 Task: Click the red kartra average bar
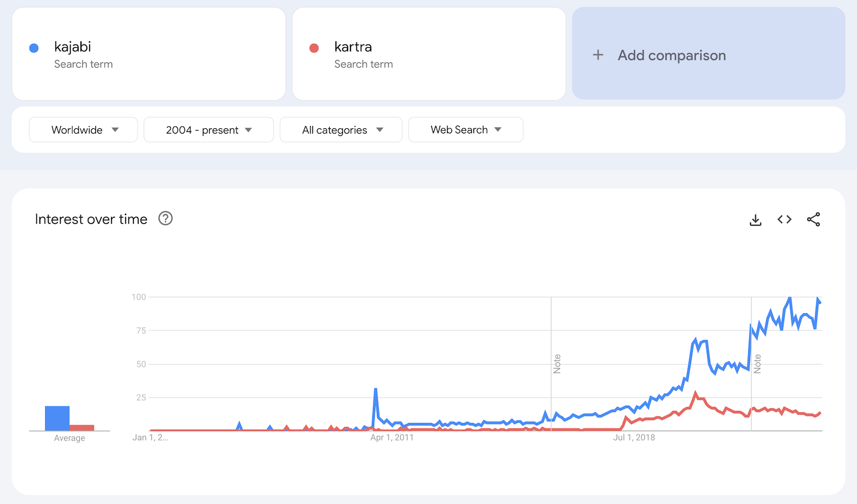[82, 428]
